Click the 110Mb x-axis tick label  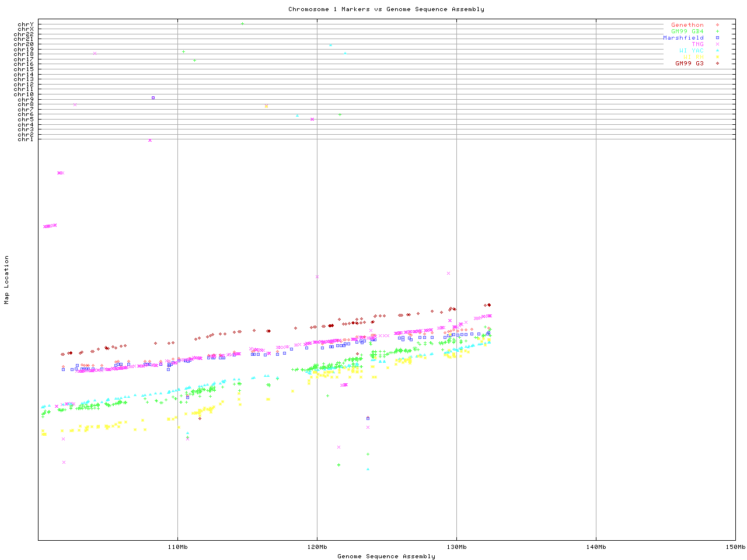[177, 547]
